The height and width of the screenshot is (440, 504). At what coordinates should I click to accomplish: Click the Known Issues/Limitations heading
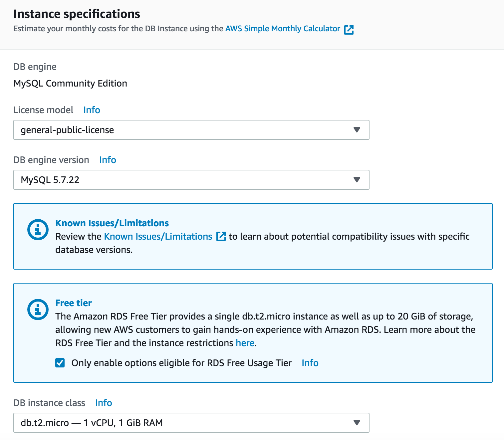(x=112, y=223)
